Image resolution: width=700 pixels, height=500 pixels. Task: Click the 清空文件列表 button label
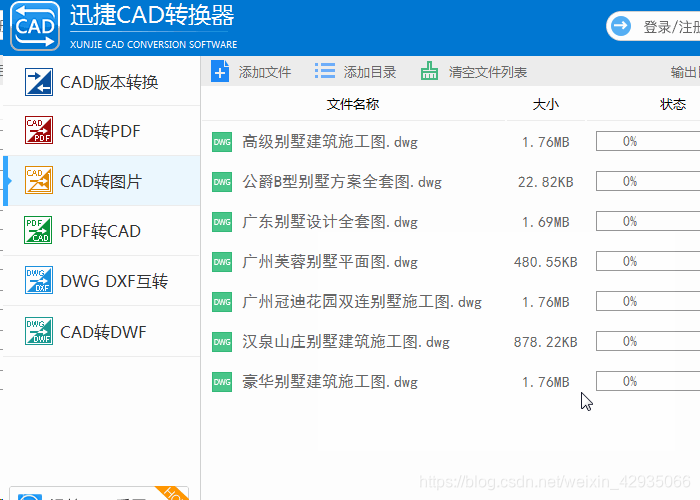[488, 71]
